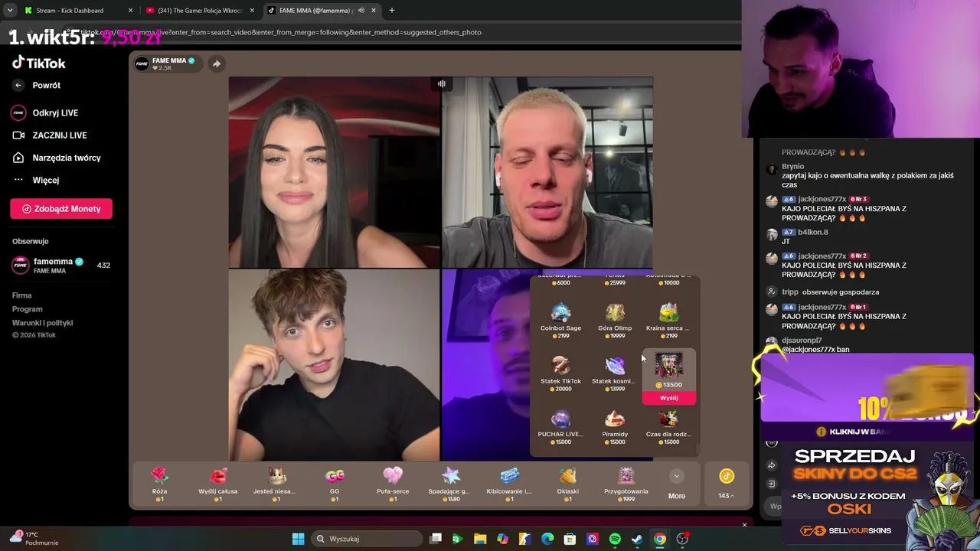Screen dimensions: 980x551
Task: Pick the PUCHAR LIVE gift
Action: pos(560,427)
